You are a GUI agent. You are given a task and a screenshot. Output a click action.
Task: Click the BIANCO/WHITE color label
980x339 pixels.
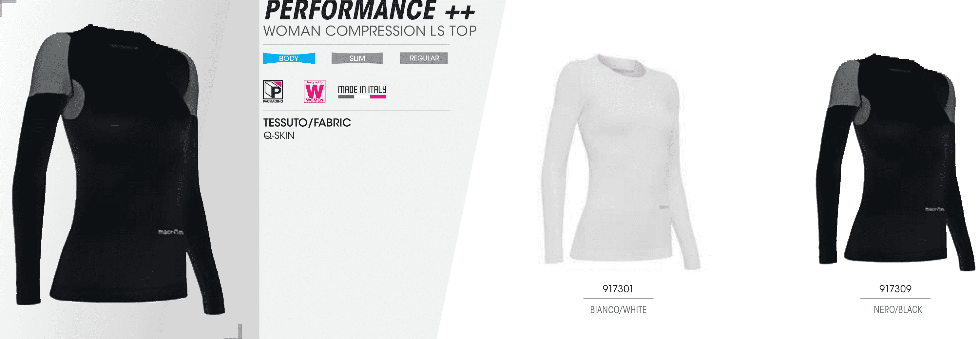(x=618, y=310)
